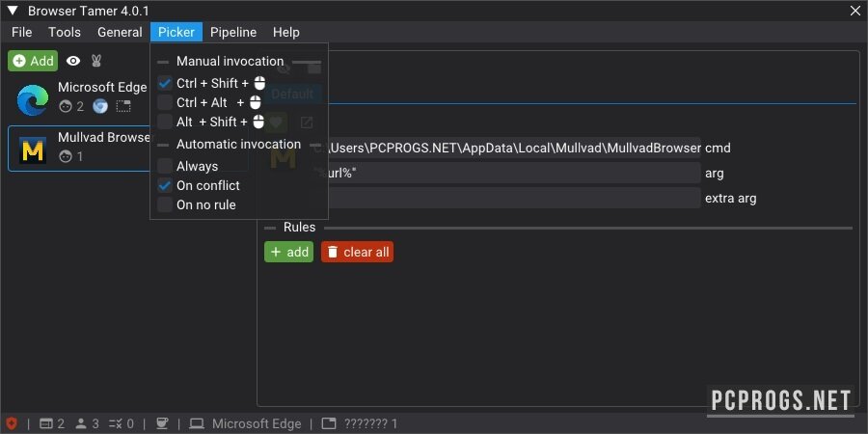868x434 pixels.
Task: Open the Tools menu
Action: click(x=65, y=32)
